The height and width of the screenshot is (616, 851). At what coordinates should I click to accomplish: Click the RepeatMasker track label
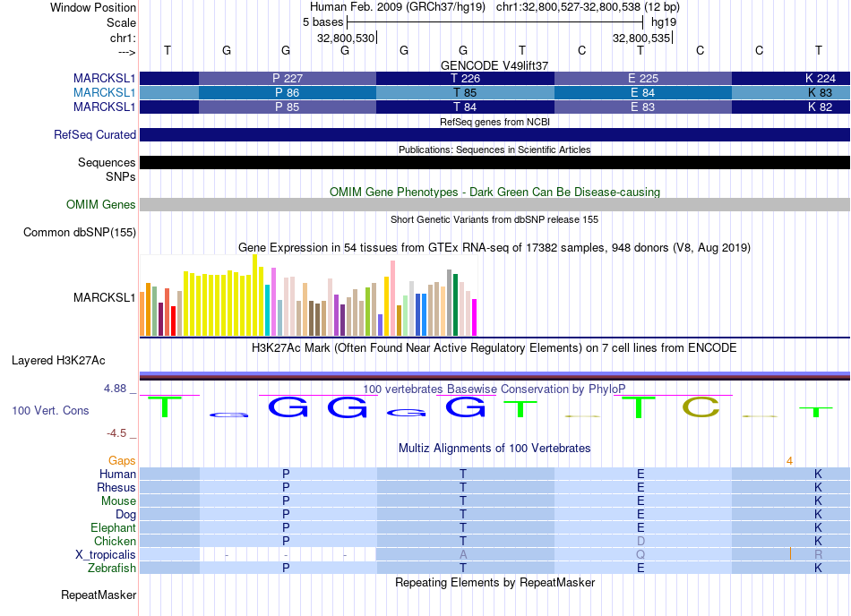(x=99, y=595)
